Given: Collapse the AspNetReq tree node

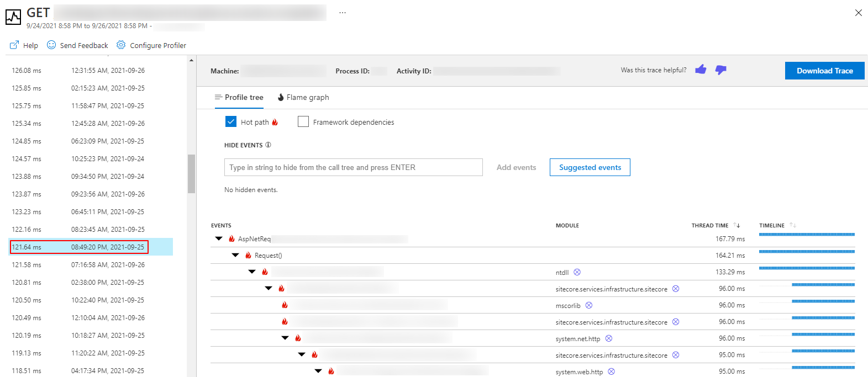Looking at the screenshot, I should click(219, 239).
